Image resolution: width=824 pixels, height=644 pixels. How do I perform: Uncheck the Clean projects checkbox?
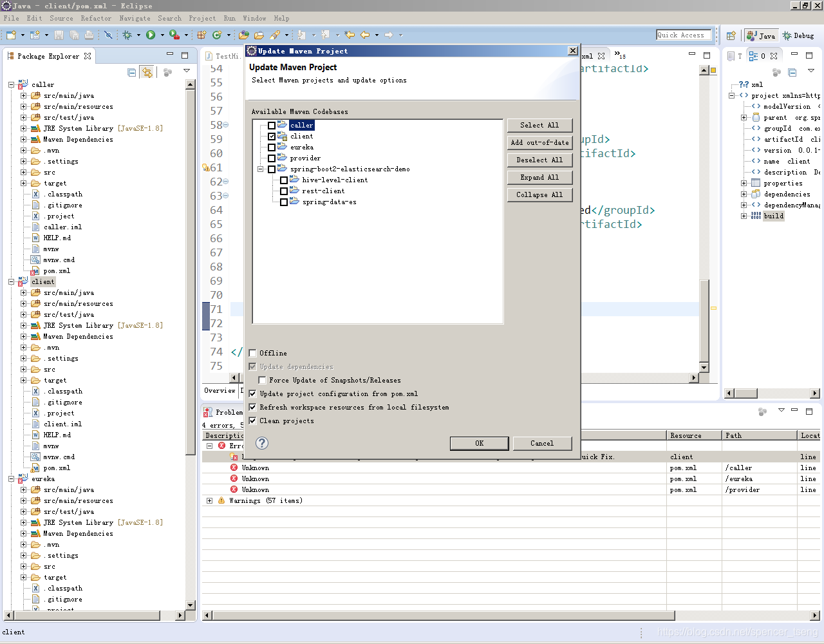252,421
